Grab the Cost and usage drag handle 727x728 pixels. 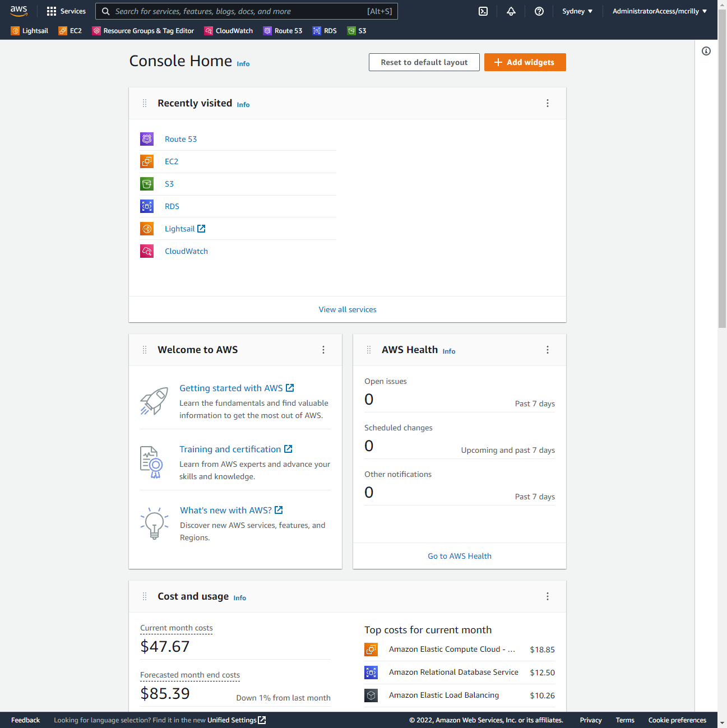pos(145,596)
